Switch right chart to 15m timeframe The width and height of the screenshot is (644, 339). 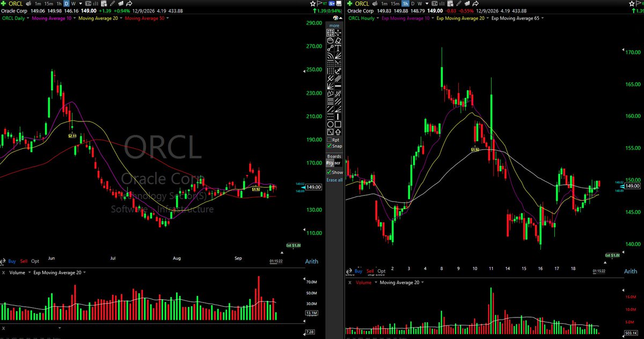395,4
